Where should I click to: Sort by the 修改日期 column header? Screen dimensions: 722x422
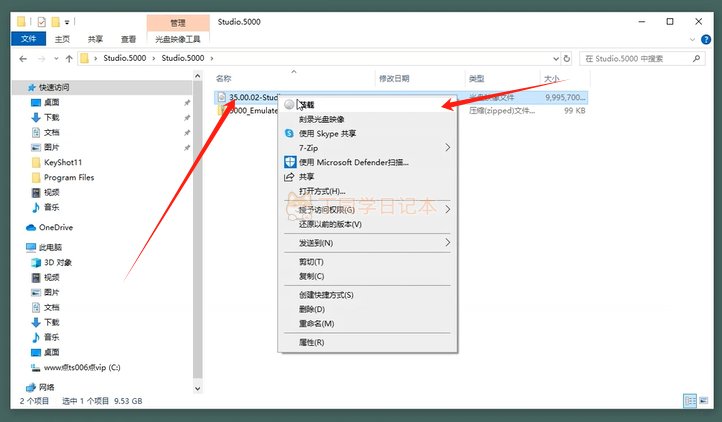393,78
